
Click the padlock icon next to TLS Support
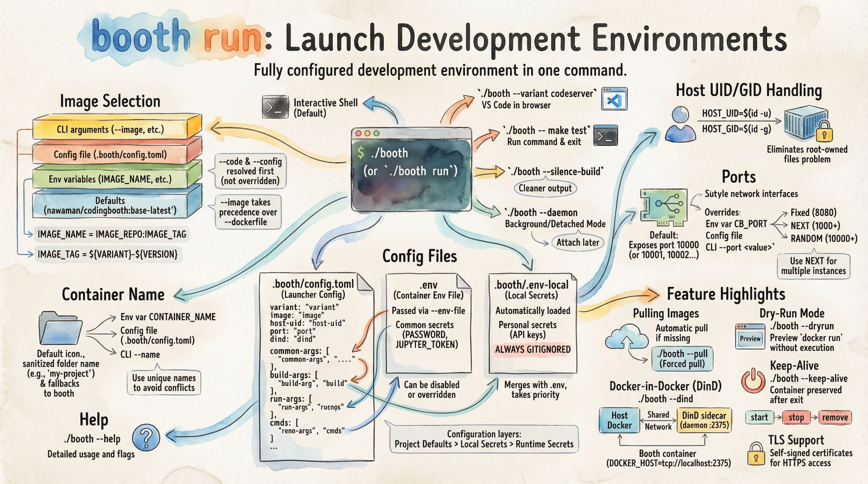(x=756, y=454)
